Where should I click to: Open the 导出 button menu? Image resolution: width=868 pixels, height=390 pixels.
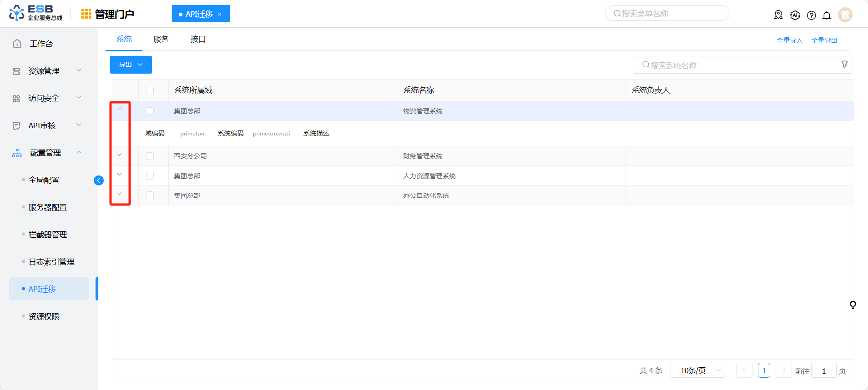click(131, 65)
